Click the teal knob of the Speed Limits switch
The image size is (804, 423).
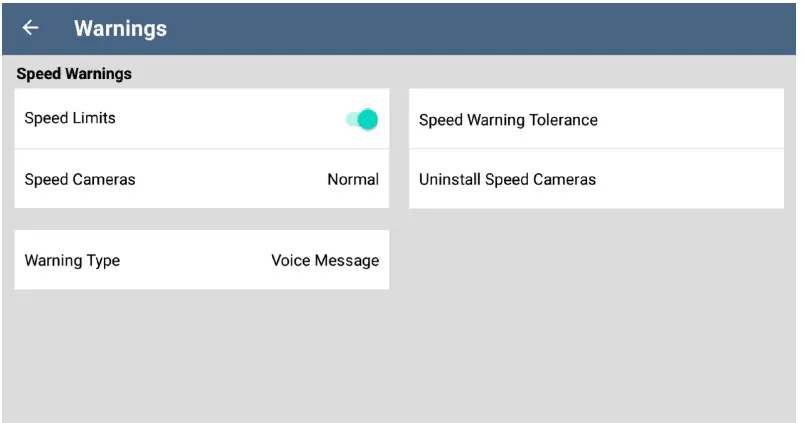(x=368, y=120)
